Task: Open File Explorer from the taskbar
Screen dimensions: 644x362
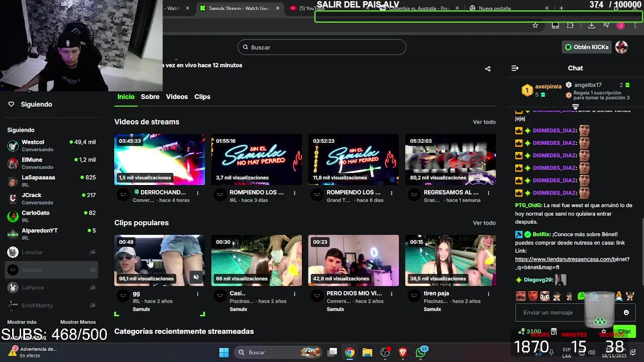Action: [367, 352]
